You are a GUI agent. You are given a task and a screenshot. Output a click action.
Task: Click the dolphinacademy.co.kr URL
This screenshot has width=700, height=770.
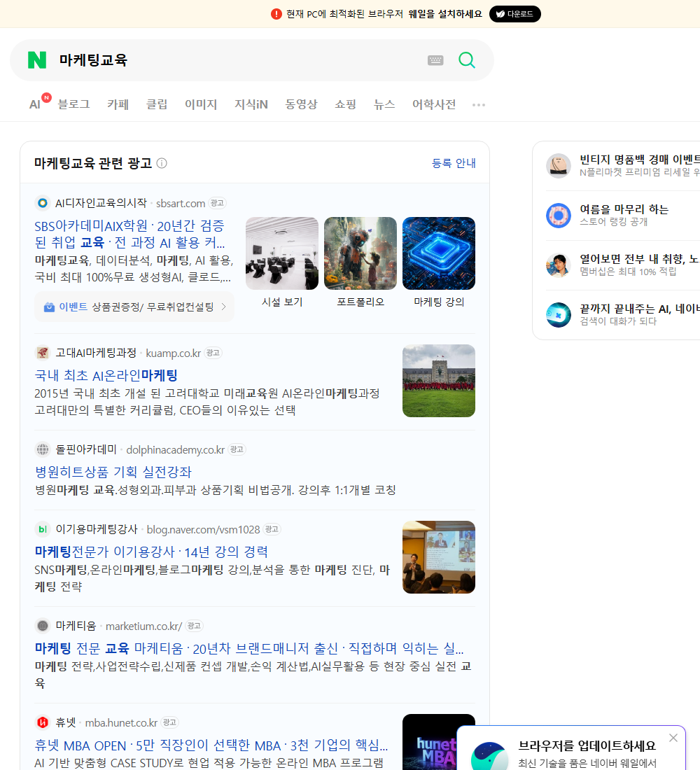pyautogui.click(x=176, y=450)
